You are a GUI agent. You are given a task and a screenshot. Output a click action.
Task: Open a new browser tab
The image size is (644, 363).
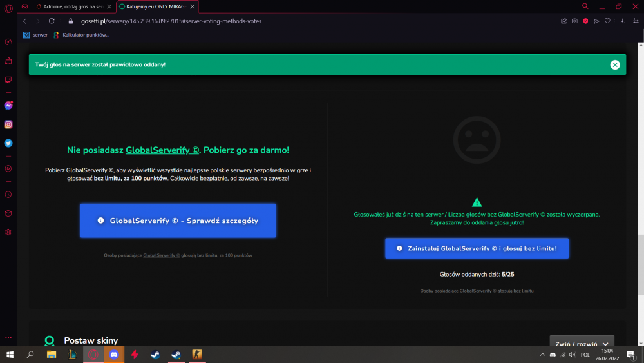click(205, 6)
